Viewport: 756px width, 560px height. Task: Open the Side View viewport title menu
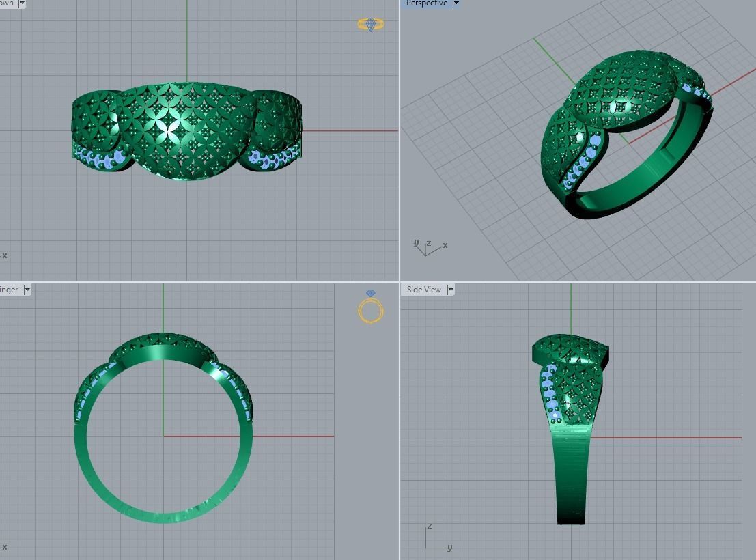tap(424, 290)
